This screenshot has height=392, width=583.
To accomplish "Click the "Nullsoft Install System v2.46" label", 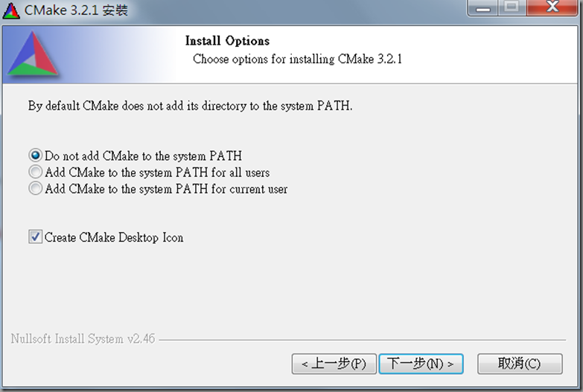I will pyautogui.click(x=83, y=338).
